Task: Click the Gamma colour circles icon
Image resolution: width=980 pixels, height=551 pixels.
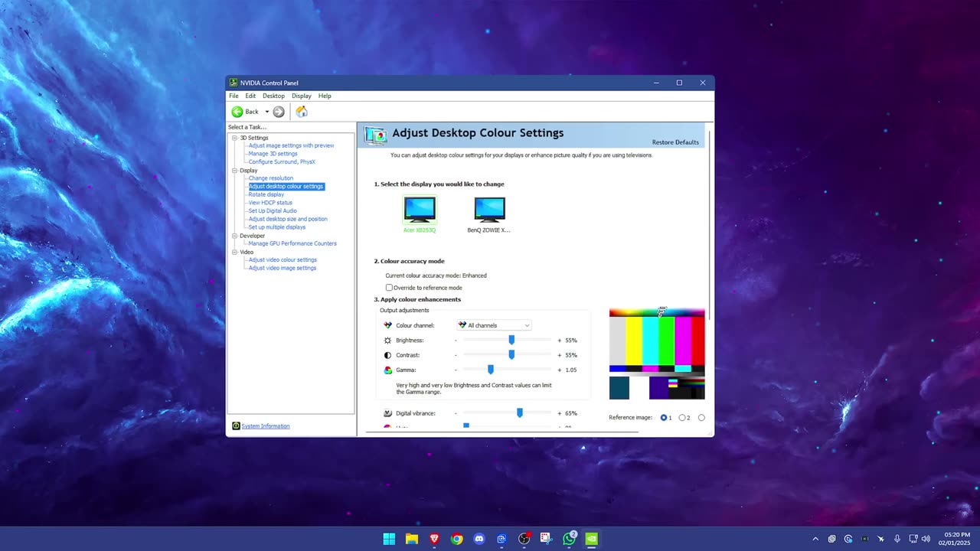Action: (x=388, y=370)
